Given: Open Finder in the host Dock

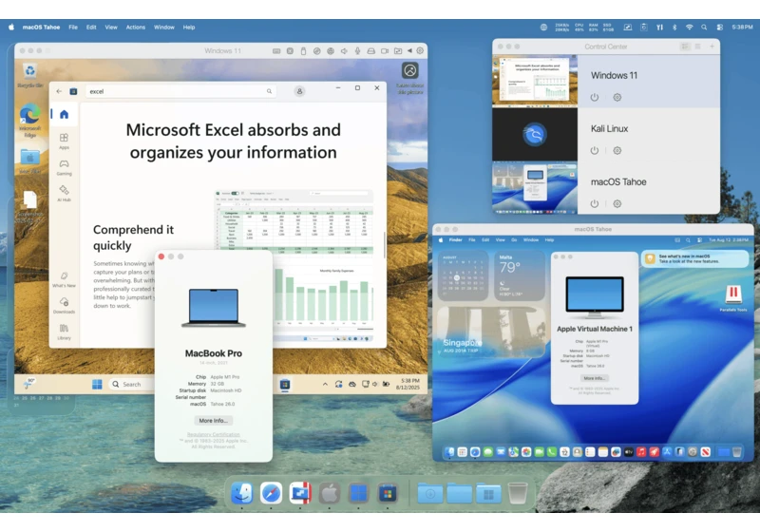Looking at the screenshot, I should [242, 494].
